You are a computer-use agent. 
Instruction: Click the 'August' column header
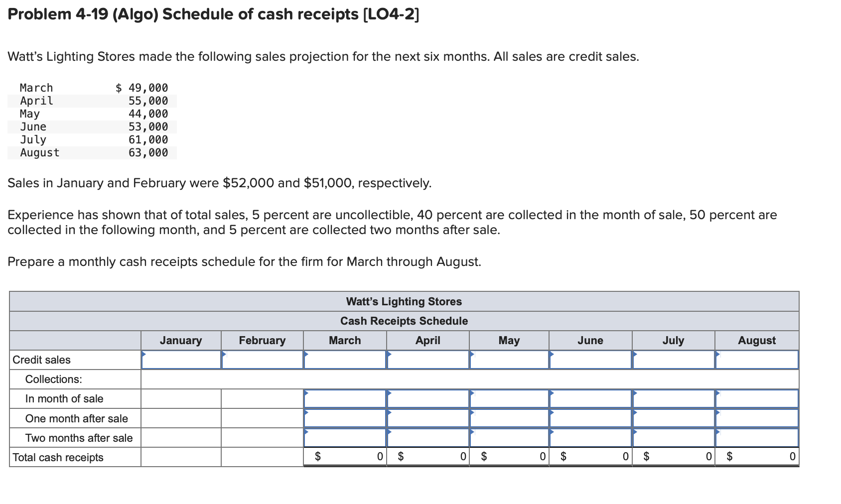click(x=756, y=340)
